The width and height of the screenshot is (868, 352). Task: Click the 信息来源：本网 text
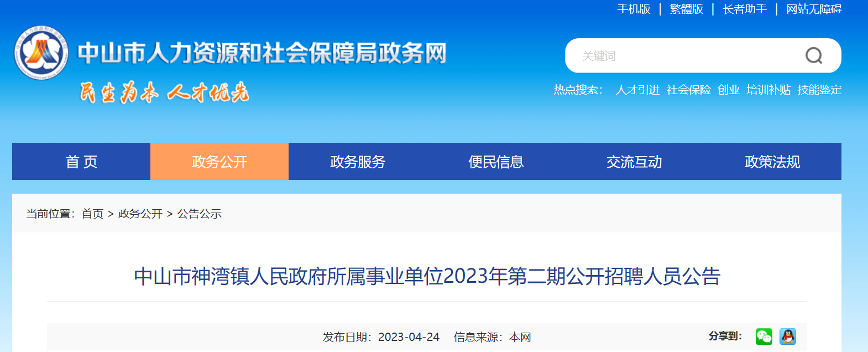coord(492,337)
